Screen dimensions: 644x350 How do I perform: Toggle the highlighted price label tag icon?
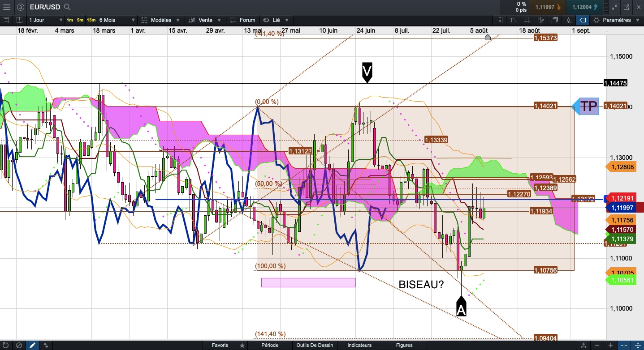[x=583, y=20]
